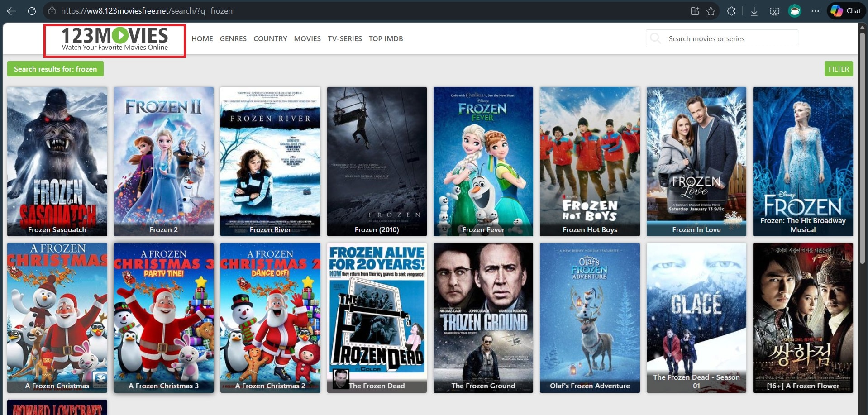Open the COUNTRY dropdown
The height and width of the screenshot is (415, 868).
(270, 38)
